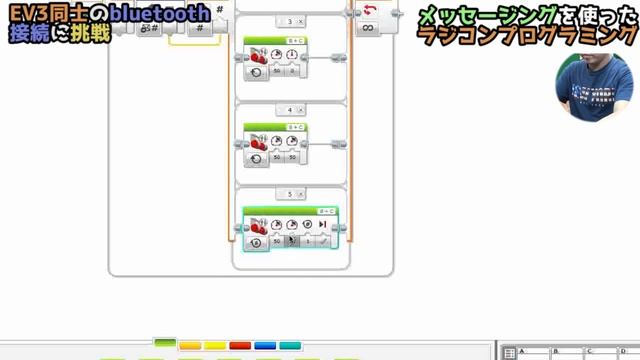This screenshot has height=360, width=640.
Task: Edit the case value 3 label
Action: pos(290,21)
